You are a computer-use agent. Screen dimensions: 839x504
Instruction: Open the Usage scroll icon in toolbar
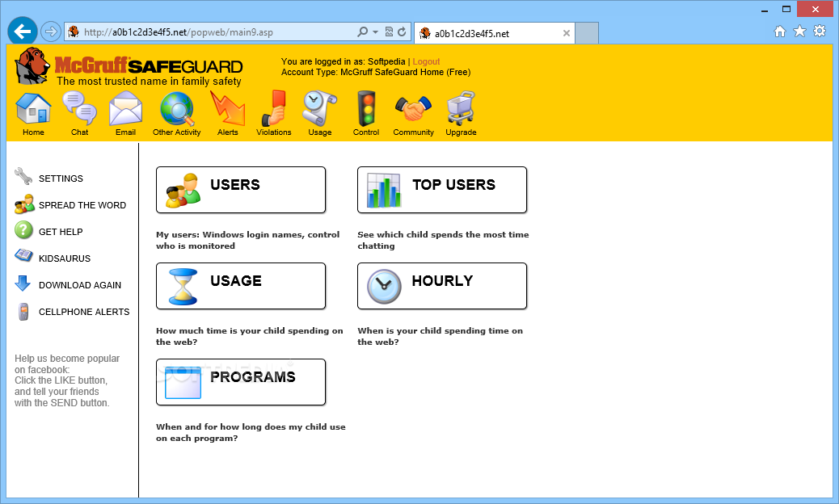tap(319, 108)
